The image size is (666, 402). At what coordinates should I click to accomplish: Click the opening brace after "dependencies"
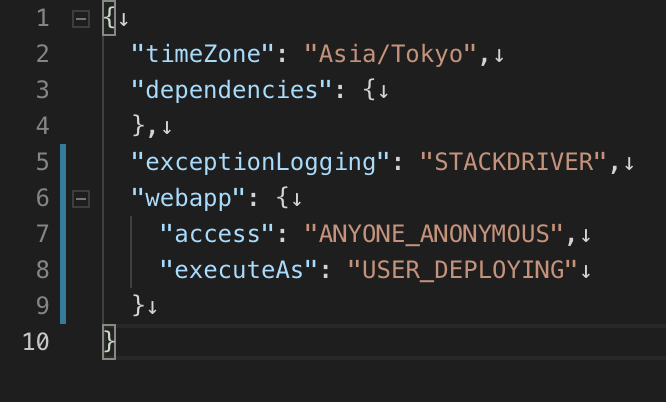coord(369,91)
